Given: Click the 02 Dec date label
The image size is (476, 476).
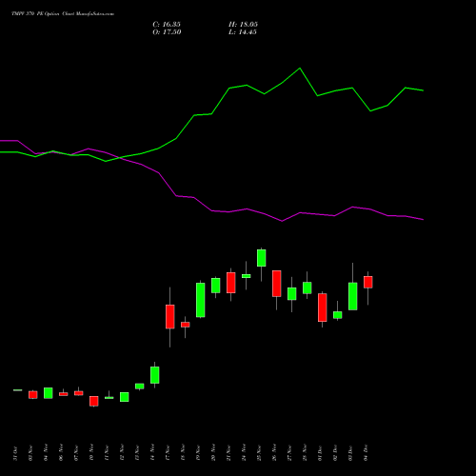Looking at the screenshot, I should (335, 453).
